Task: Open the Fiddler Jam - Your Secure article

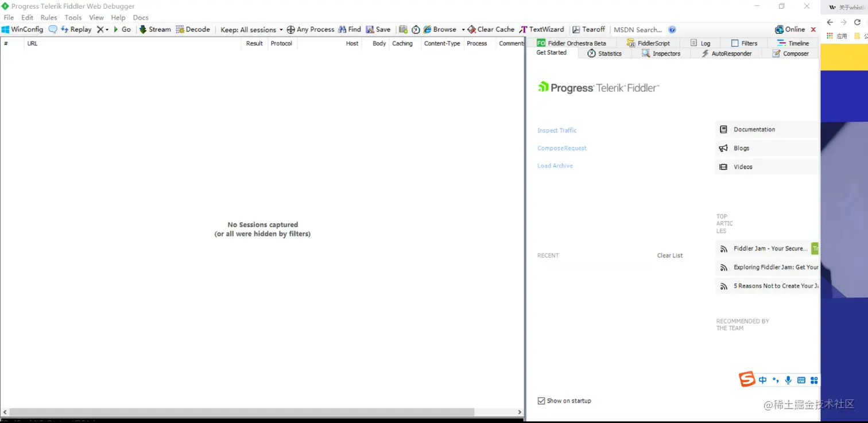Action: coord(766,249)
